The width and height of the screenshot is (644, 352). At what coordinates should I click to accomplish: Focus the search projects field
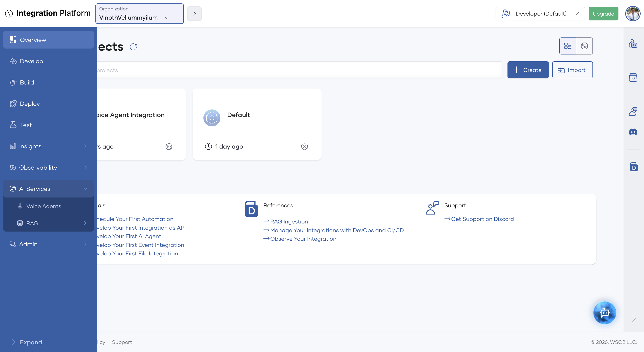pyautogui.click(x=299, y=70)
